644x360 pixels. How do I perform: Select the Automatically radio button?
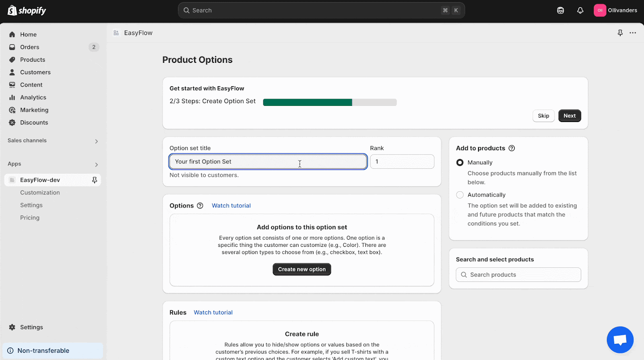[460, 195]
